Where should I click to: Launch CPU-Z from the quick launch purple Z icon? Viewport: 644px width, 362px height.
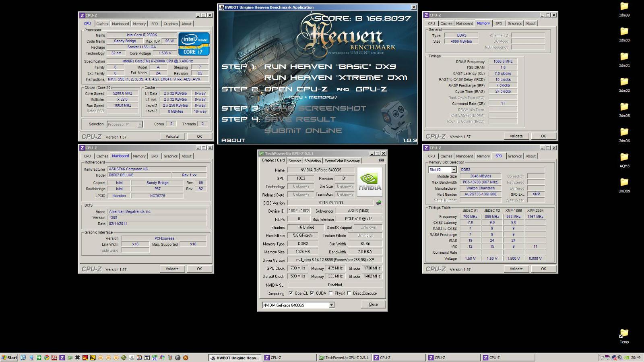click(x=62, y=358)
